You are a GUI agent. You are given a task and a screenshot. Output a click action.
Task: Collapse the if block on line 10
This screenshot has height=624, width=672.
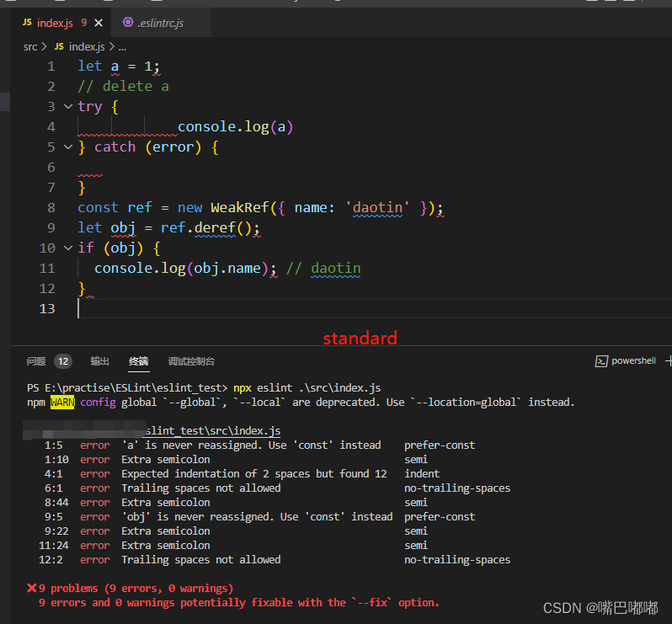tap(68, 248)
